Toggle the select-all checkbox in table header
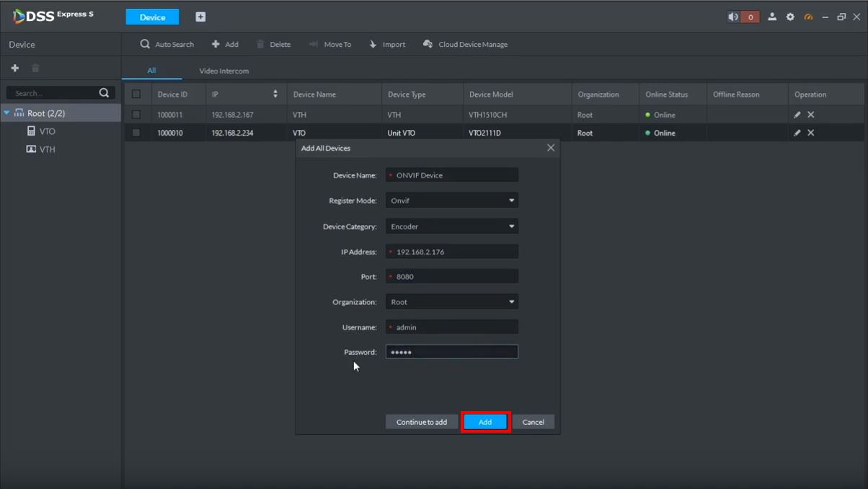Screen dimensions: 868x489 (x=136, y=94)
